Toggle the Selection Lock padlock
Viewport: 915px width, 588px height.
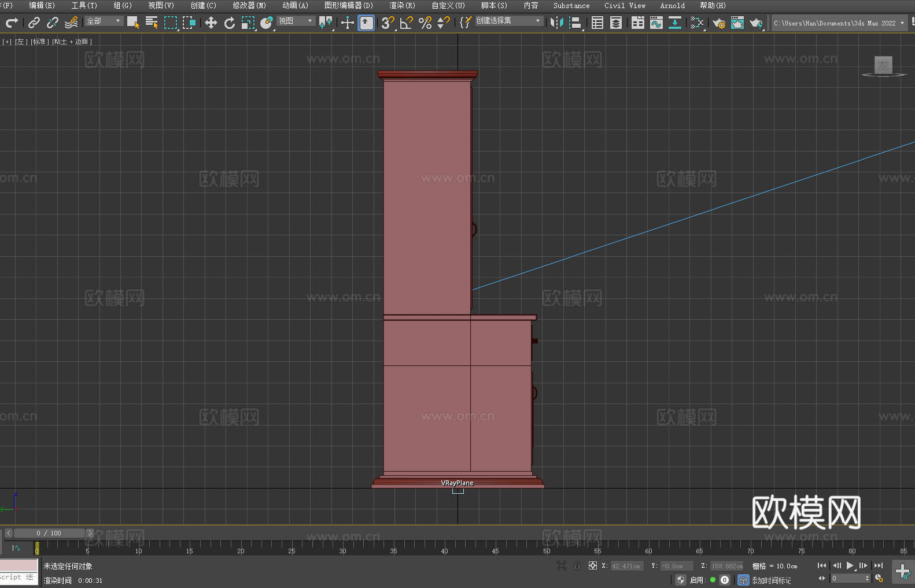click(x=577, y=565)
